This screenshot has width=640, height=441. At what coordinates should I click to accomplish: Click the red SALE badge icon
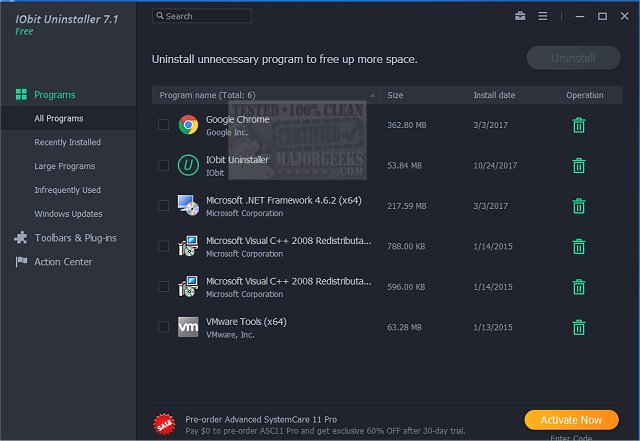[164, 425]
